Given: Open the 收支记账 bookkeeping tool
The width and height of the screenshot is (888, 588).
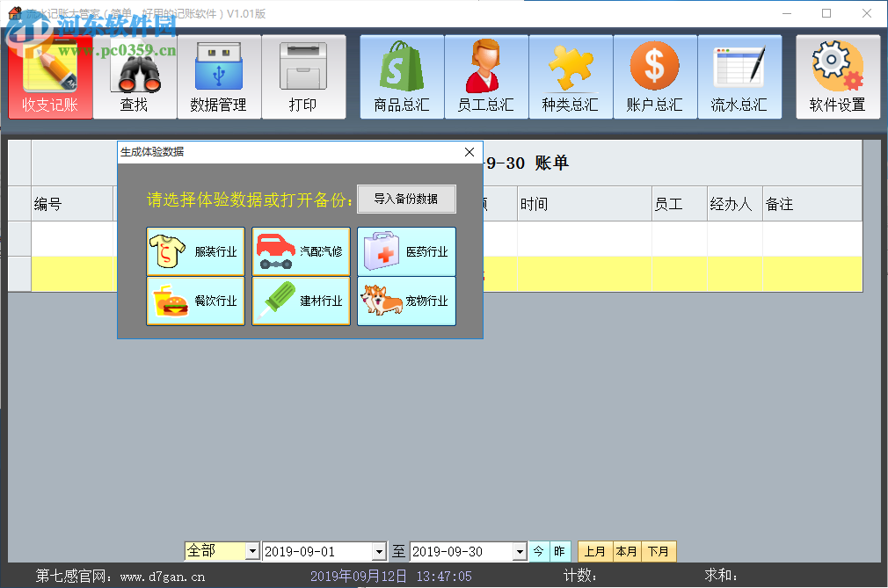Looking at the screenshot, I should pos(50,76).
